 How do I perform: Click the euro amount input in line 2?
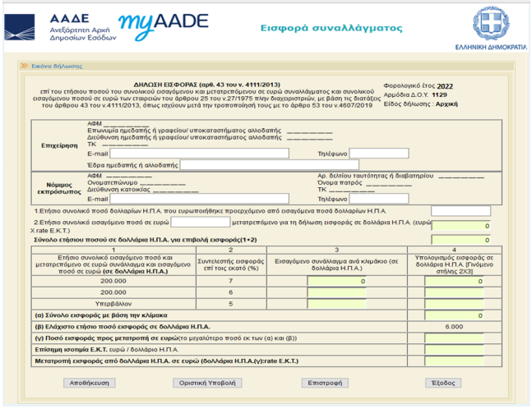pos(200,222)
